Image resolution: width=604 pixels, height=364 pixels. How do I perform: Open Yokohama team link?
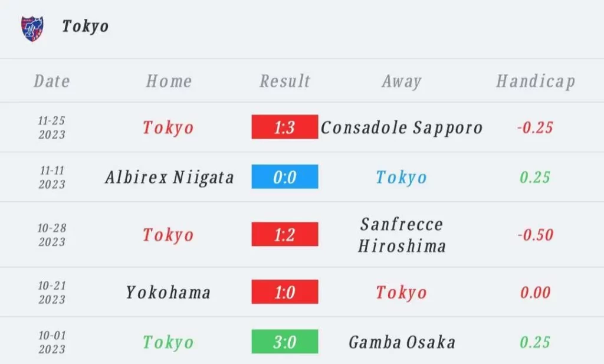coord(168,292)
